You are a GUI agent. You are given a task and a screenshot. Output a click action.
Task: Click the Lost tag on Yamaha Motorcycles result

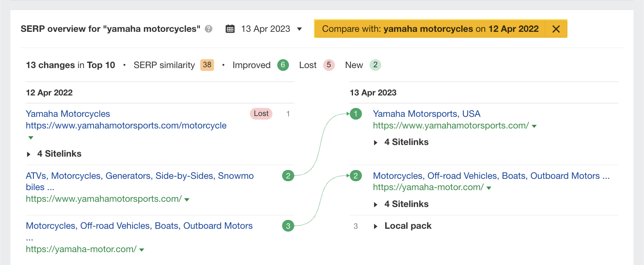(261, 114)
